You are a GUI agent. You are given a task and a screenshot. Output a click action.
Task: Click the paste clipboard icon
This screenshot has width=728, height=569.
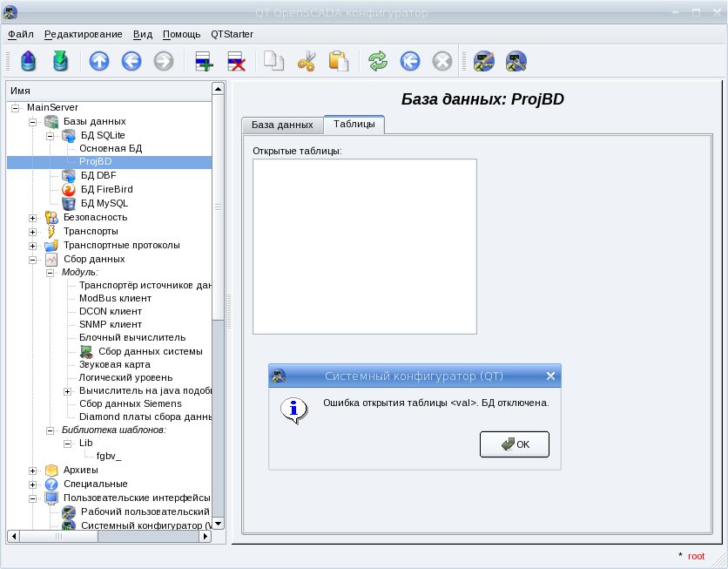coord(338,61)
